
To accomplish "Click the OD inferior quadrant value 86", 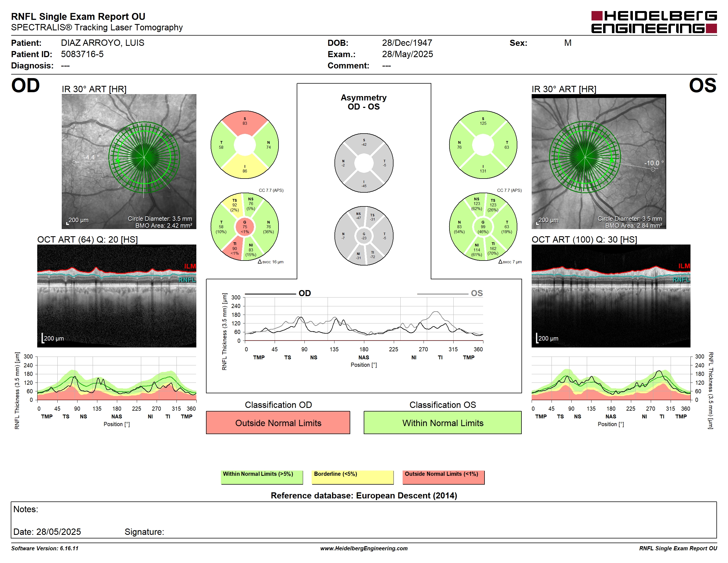I will (245, 171).
